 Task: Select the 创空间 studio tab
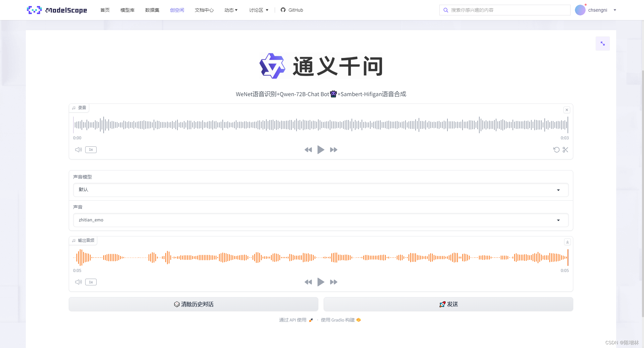[x=177, y=10]
